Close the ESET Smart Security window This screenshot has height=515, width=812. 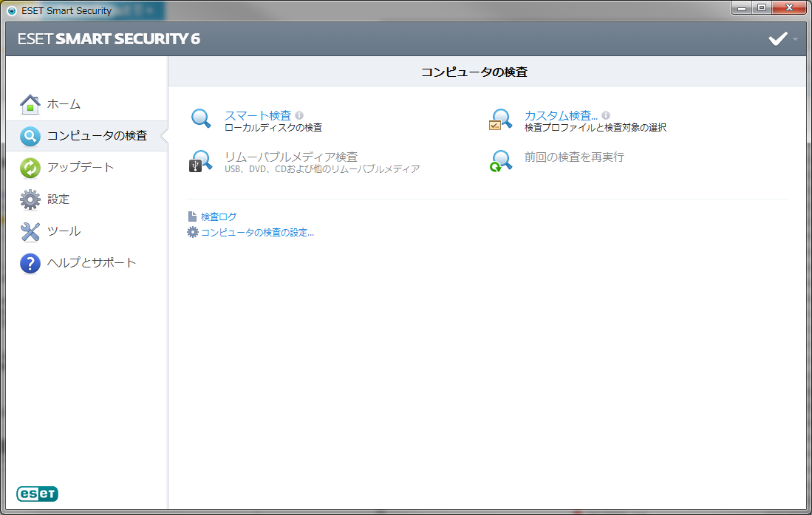[x=789, y=8]
